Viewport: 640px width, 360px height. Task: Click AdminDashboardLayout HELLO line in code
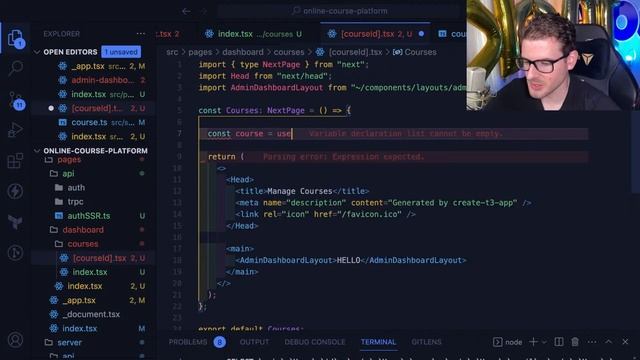[351, 260]
